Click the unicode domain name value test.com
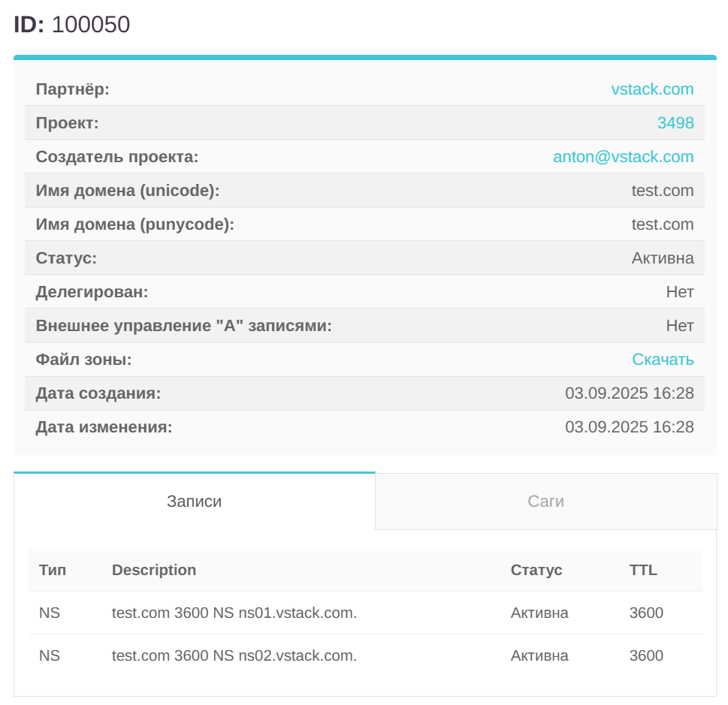The image size is (728, 705). (x=662, y=191)
